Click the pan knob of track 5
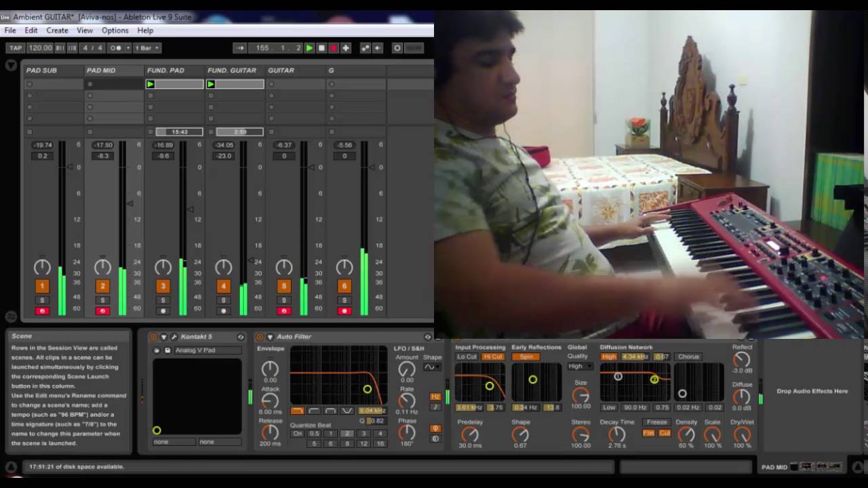The height and width of the screenshot is (488, 868). [283, 267]
